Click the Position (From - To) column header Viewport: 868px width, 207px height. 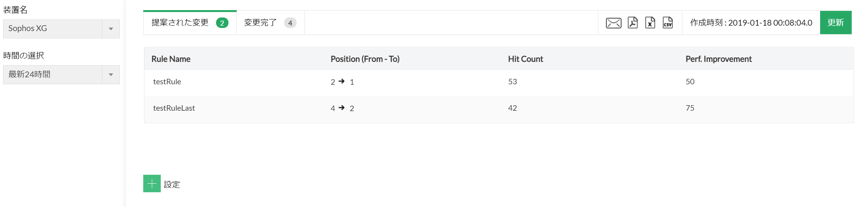pos(365,59)
